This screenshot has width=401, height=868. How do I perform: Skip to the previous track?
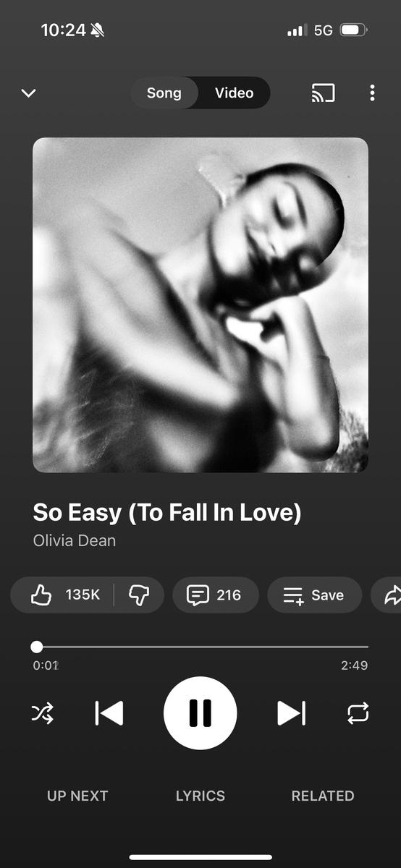pos(109,714)
